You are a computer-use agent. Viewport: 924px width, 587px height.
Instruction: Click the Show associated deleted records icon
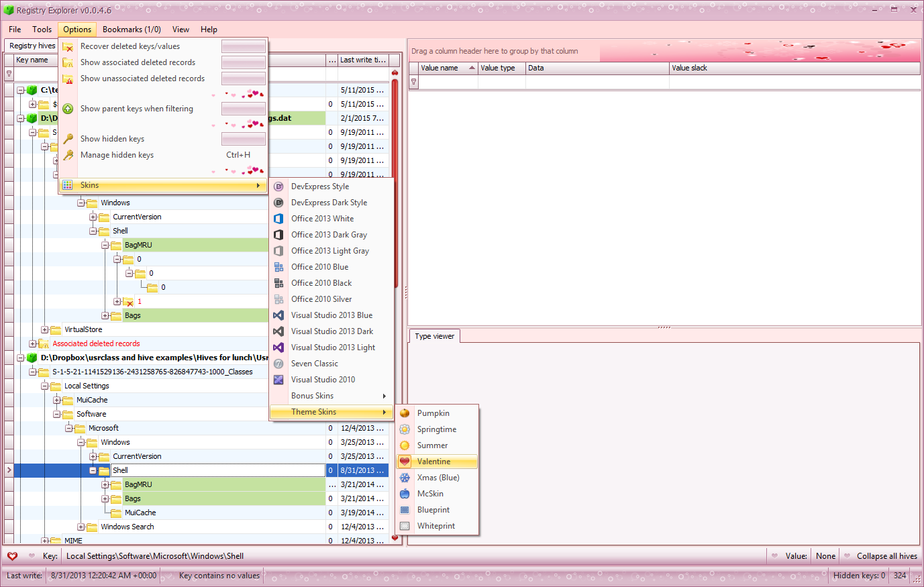(68, 62)
